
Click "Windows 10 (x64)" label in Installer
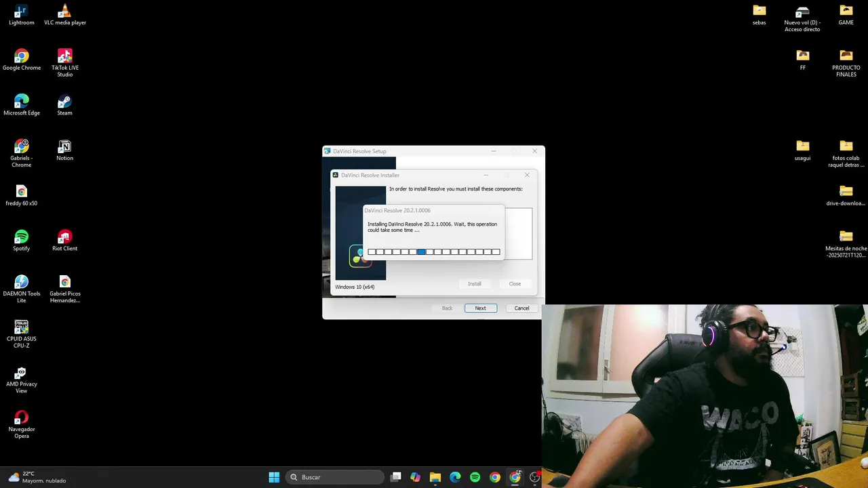(x=355, y=287)
